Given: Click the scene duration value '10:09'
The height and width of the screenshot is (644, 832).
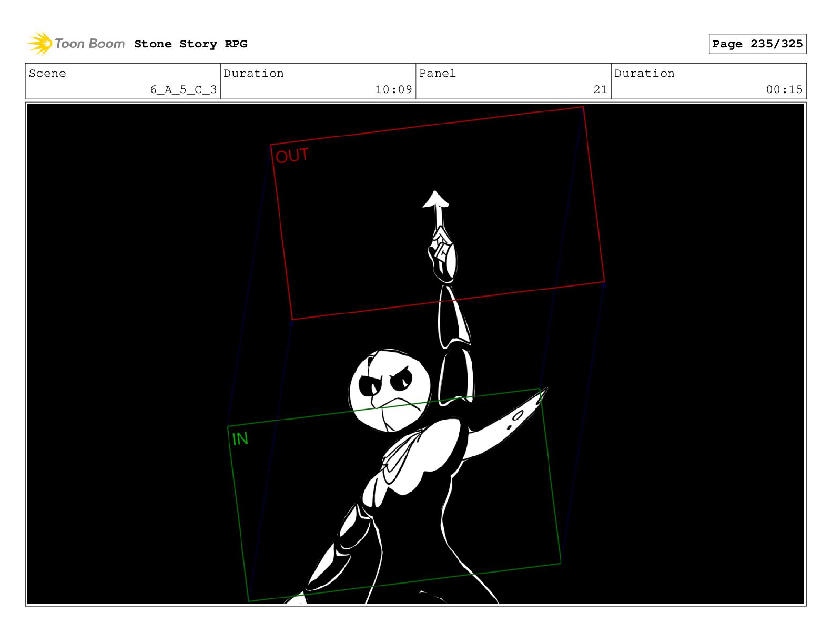Looking at the screenshot, I should [393, 89].
